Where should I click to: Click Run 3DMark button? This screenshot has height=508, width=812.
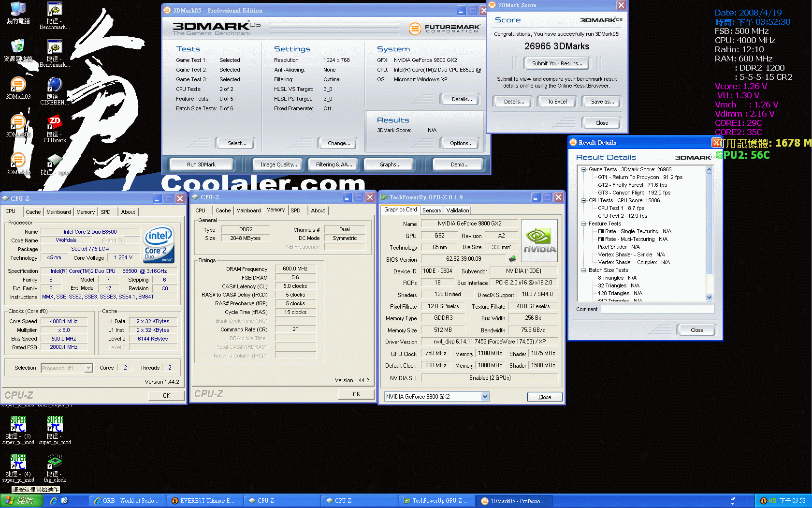coord(201,164)
